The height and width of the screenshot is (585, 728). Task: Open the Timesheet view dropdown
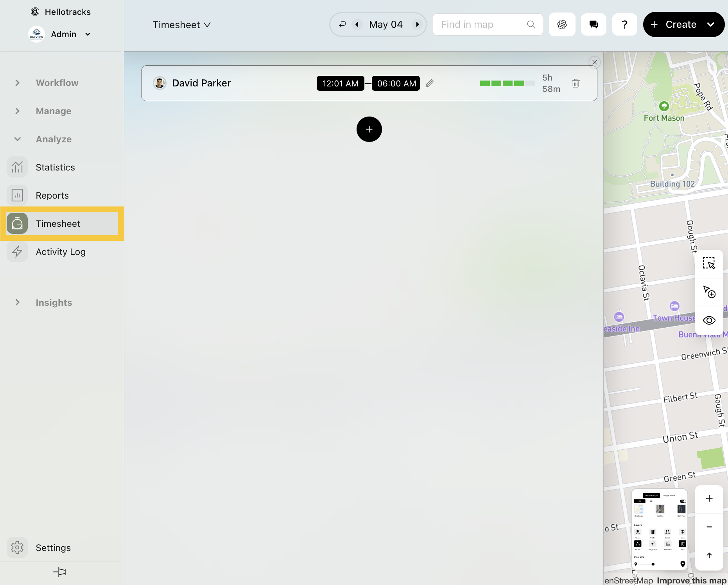coord(182,25)
